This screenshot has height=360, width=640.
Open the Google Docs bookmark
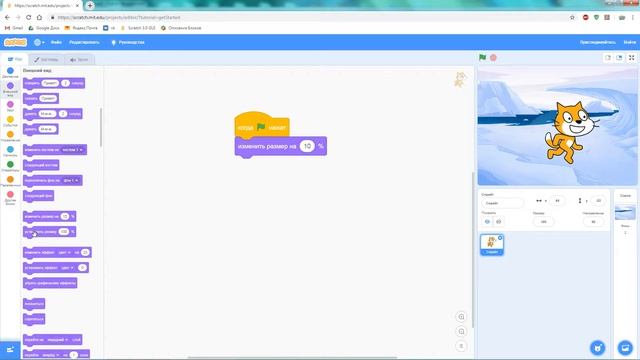tap(44, 28)
